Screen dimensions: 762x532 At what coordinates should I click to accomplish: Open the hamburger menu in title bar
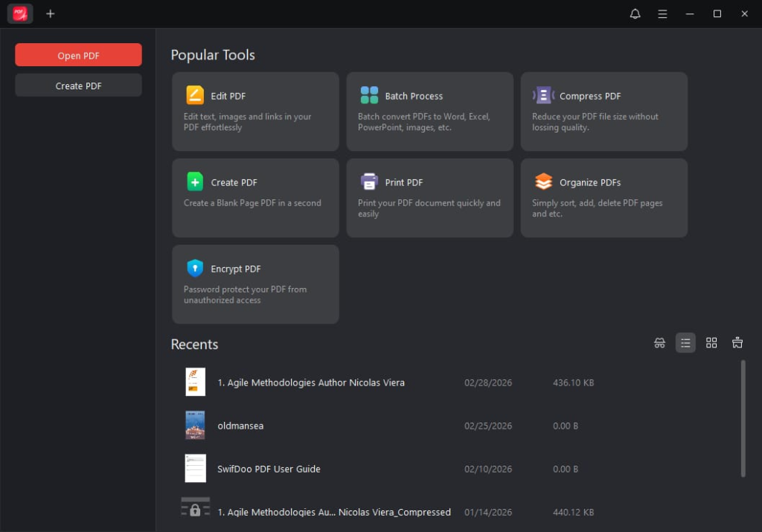point(662,13)
